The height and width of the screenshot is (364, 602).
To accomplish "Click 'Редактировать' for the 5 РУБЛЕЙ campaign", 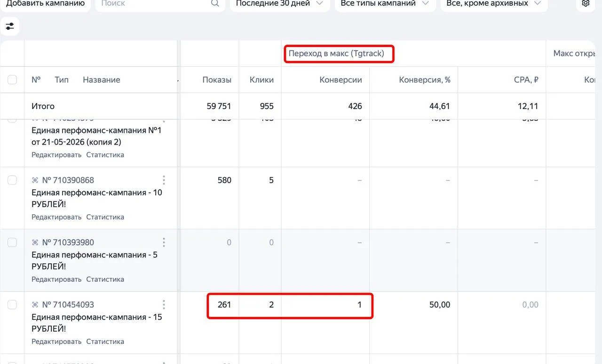I will 56,279.
